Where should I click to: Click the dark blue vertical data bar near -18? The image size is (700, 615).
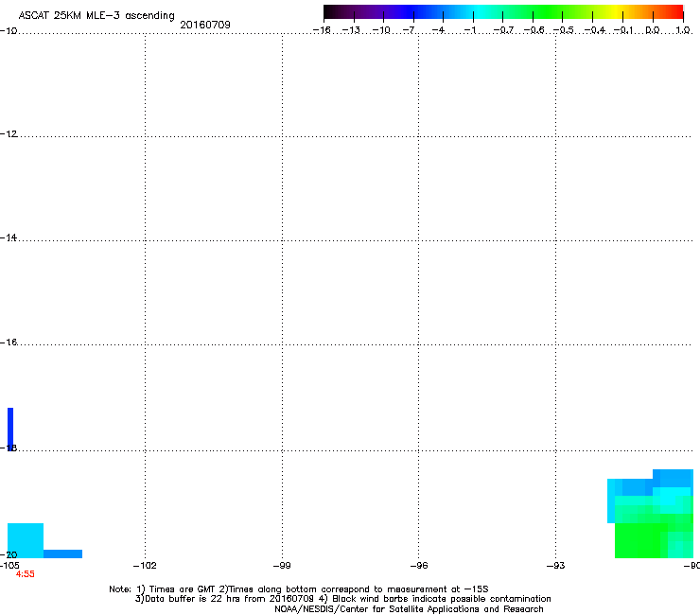pos(10,429)
